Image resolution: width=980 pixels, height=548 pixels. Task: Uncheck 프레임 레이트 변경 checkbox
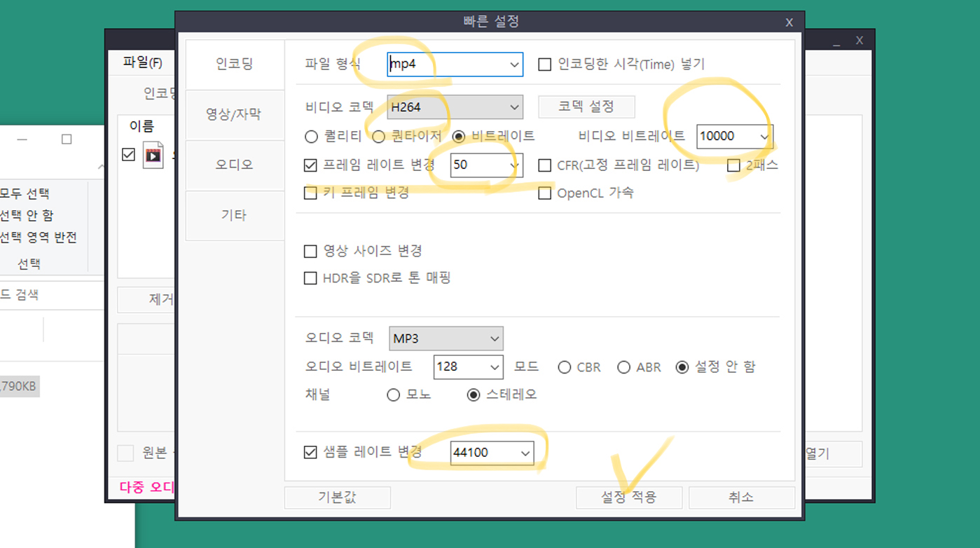(x=311, y=165)
